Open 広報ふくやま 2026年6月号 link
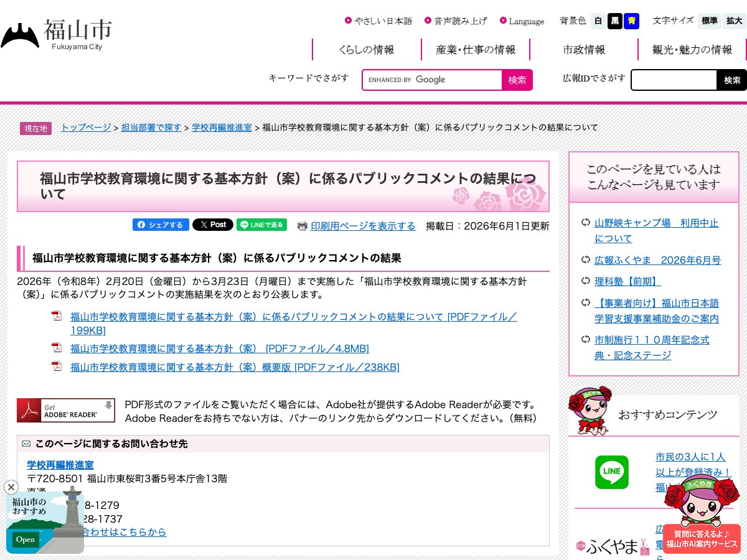The height and width of the screenshot is (560, 747). click(657, 260)
